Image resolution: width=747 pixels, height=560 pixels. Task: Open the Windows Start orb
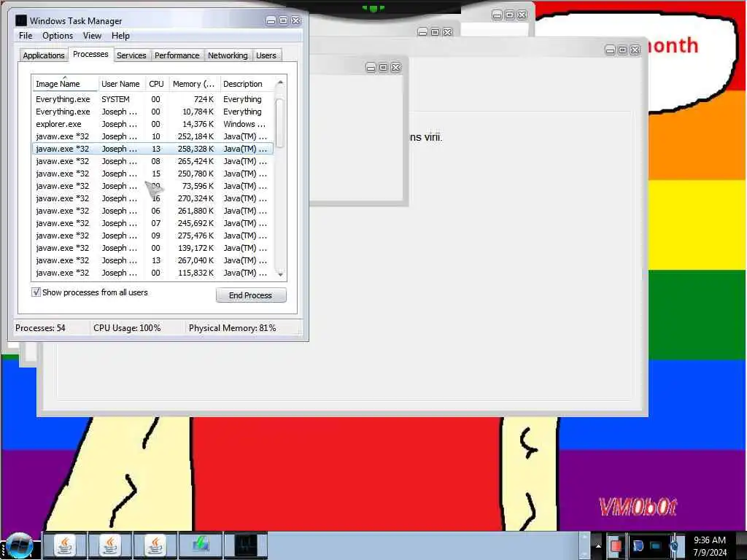(x=18, y=545)
